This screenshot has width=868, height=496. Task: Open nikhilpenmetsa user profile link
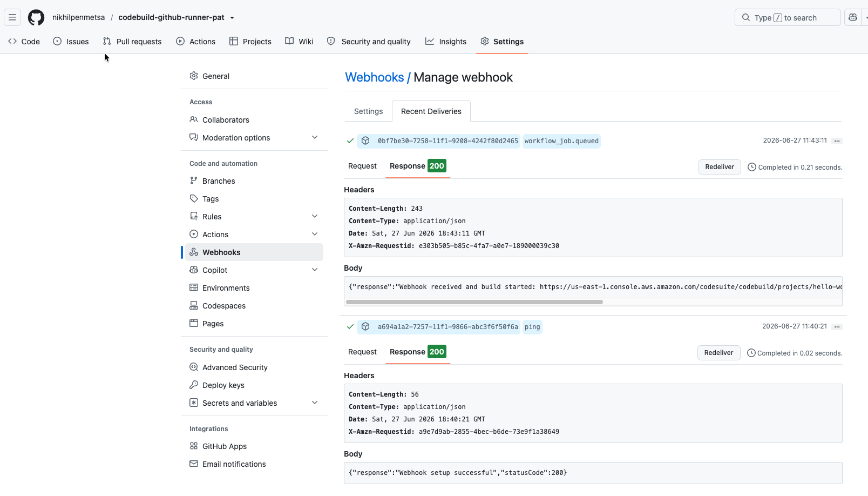click(x=79, y=17)
